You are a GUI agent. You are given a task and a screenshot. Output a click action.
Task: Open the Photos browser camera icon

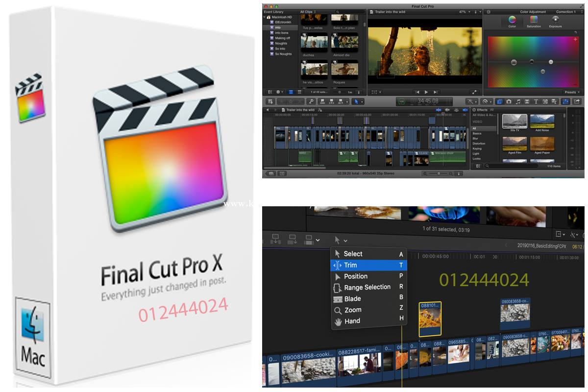[x=509, y=101]
